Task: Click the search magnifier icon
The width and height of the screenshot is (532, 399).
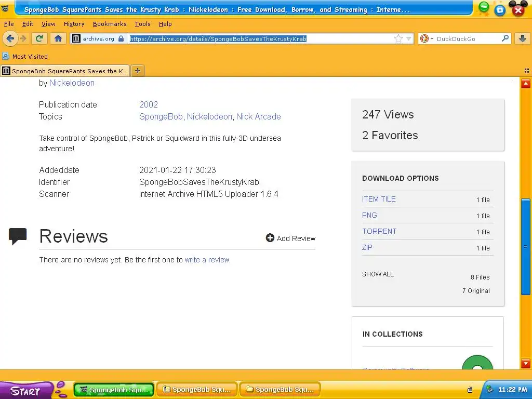Action: coord(505,38)
